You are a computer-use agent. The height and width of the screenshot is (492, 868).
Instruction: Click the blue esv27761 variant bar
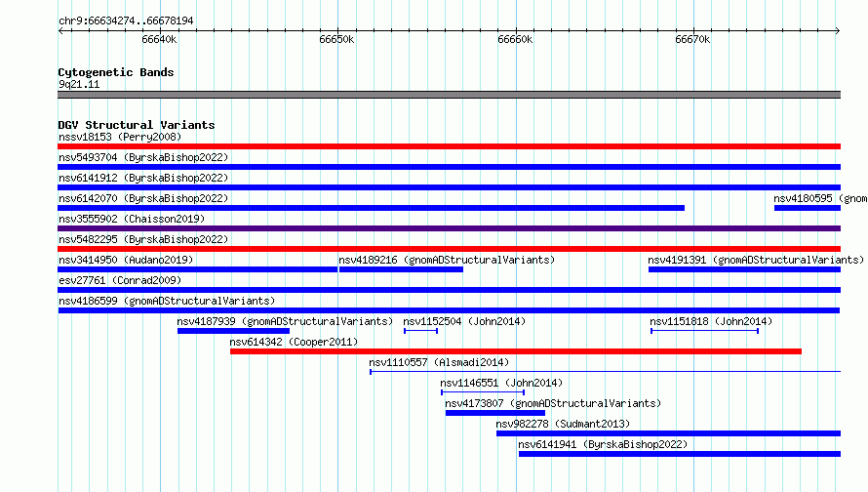click(x=449, y=290)
